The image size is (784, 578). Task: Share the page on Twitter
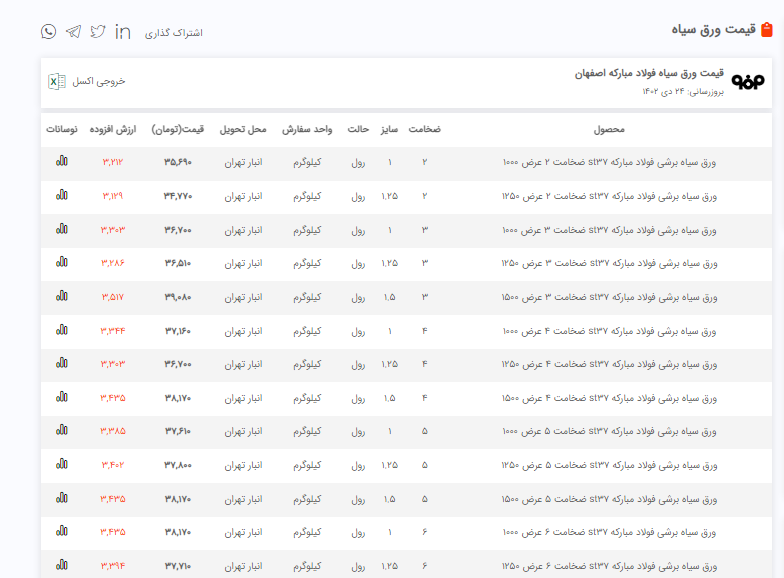[98, 32]
